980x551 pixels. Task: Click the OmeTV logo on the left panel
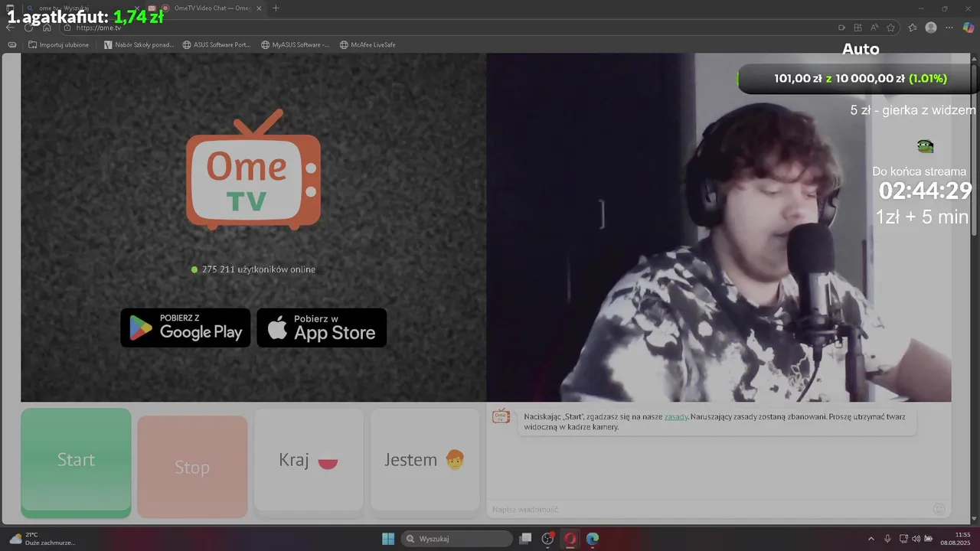tap(253, 170)
